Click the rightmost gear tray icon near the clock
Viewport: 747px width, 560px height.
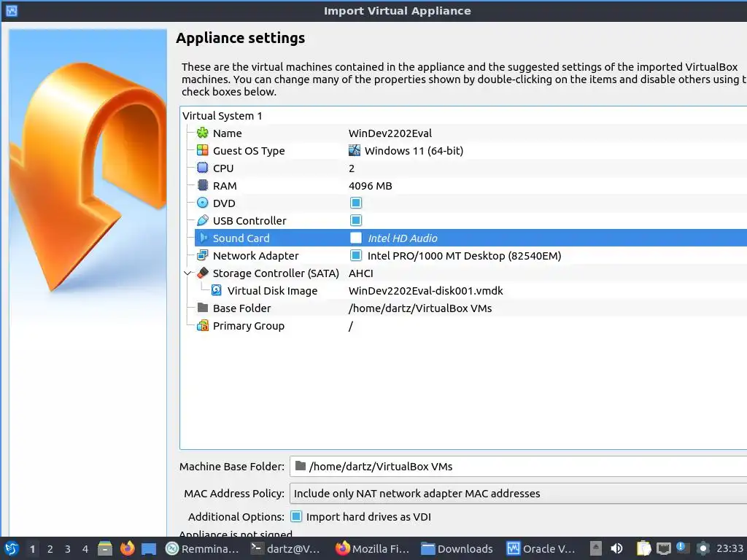coord(703,548)
